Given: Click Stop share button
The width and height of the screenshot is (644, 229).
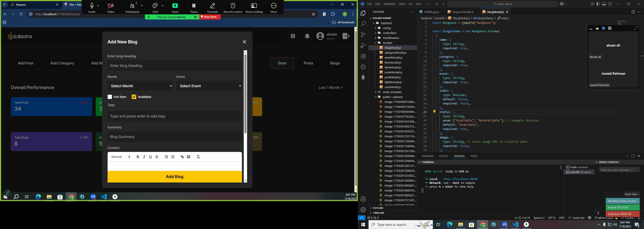Looking at the screenshot, I should coord(210,17).
